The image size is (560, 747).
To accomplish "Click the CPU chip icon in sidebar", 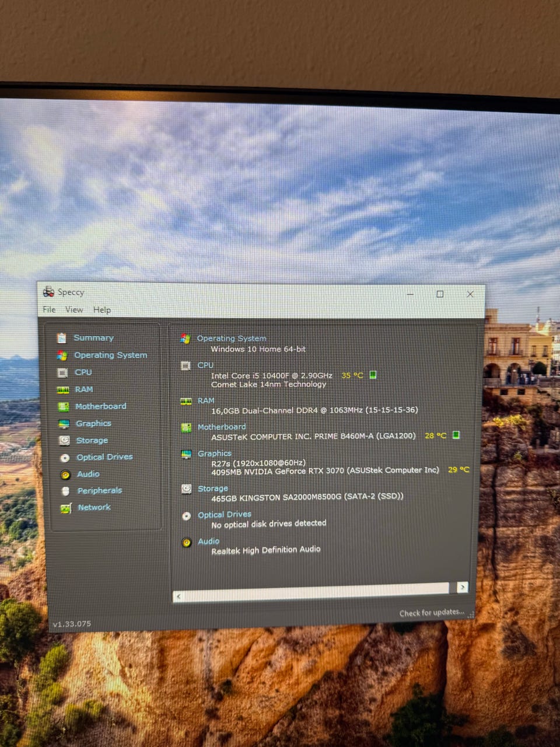I will (62, 372).
